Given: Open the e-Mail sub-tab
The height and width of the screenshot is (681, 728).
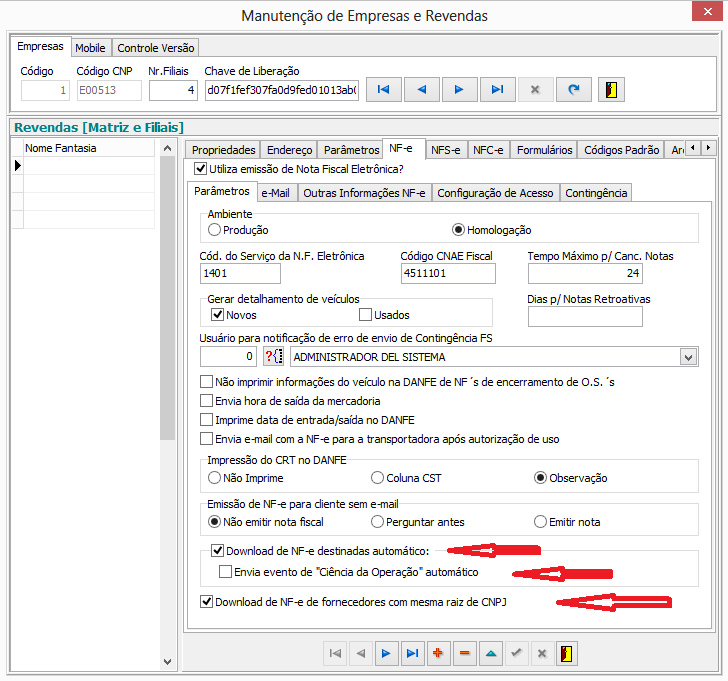Looking at the screenshot, I should (x=275, y=193).
